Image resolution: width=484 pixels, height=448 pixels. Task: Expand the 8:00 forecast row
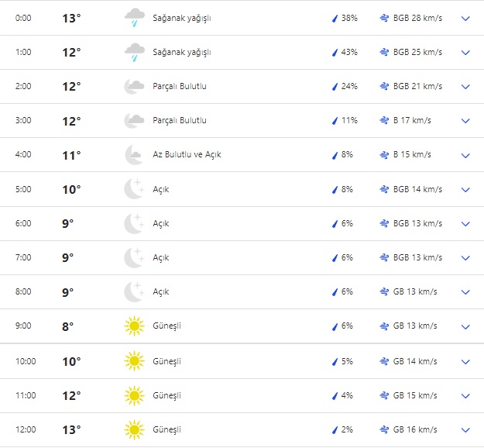point(465,292)
